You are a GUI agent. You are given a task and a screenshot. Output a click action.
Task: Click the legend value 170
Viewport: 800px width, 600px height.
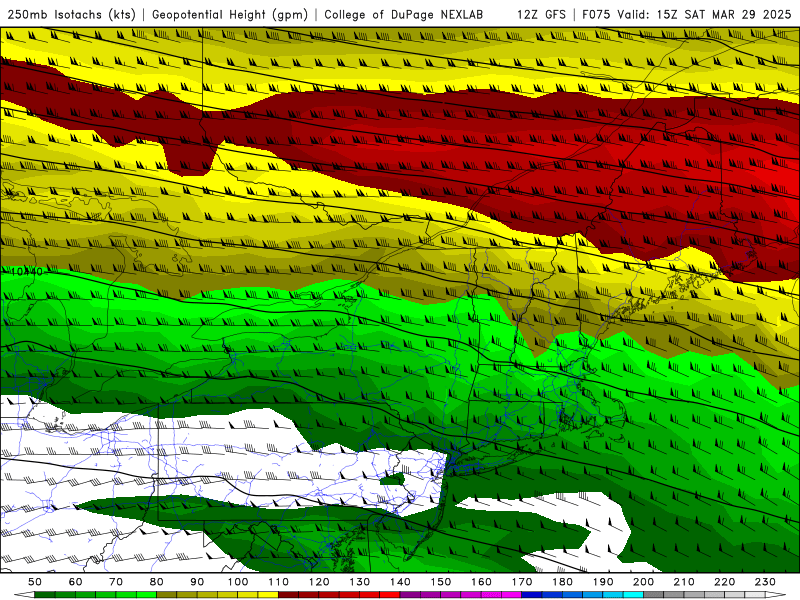coord(522,582)
